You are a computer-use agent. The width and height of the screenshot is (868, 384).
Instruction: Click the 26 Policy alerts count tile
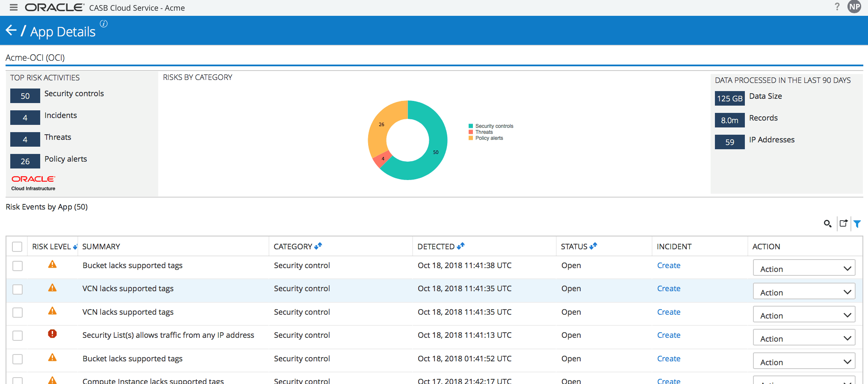click(x=25, y=161)
